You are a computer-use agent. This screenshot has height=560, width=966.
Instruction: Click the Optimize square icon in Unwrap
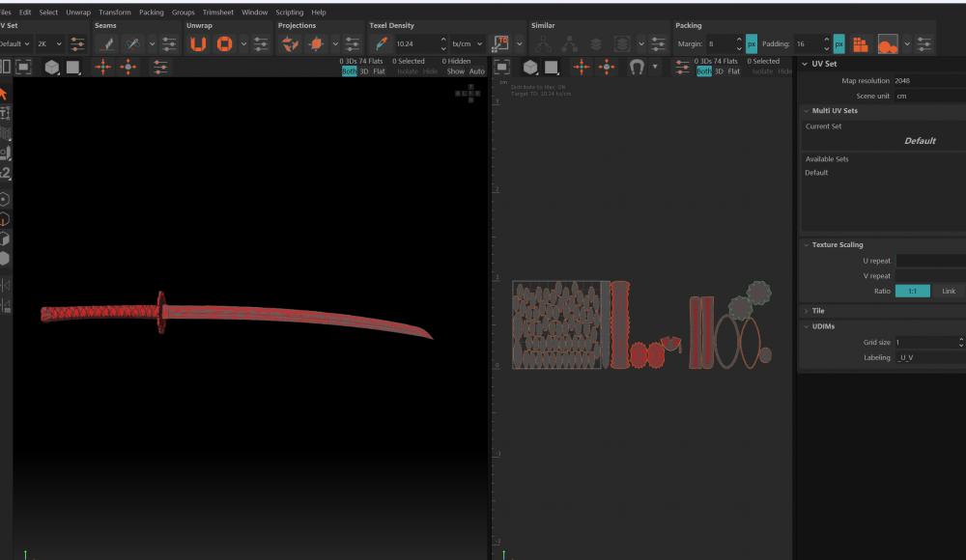224,43
